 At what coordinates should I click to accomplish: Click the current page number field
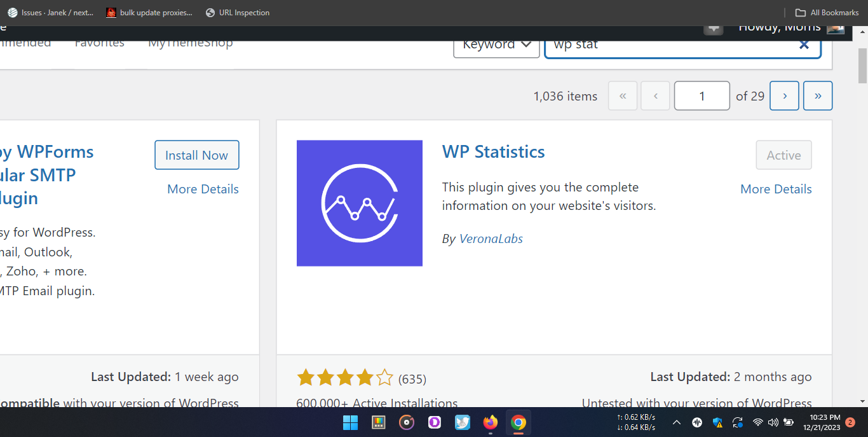tap(702, 96)
